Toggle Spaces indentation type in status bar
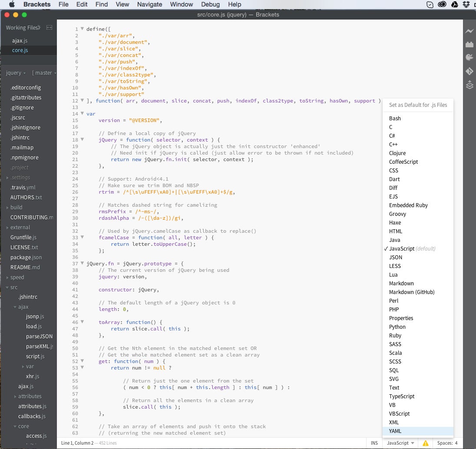The image size is (476, 449). [x=445, y=443]
